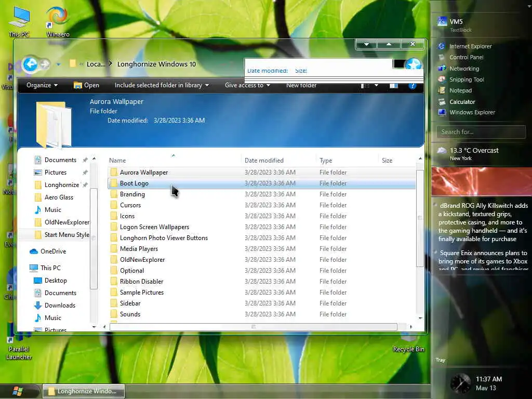Click New folder in the command bar

301,85
